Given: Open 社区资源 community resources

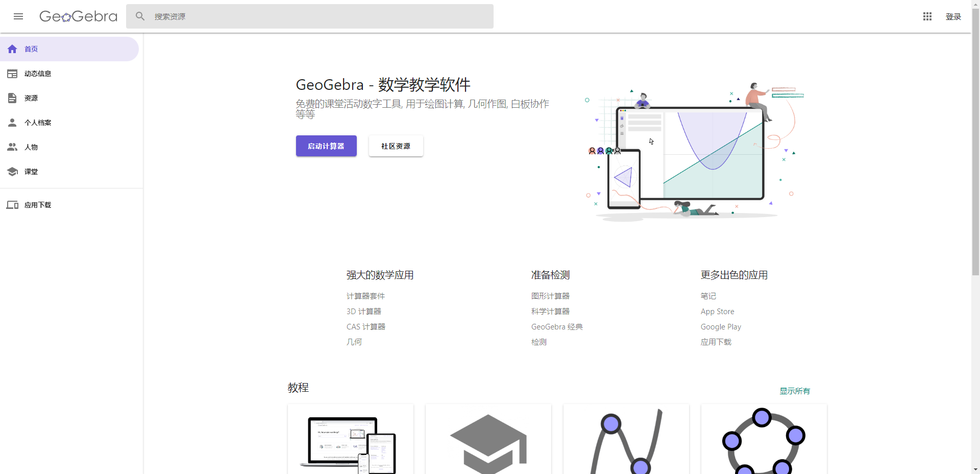Looking at the screenshot, I should click(395, 146).
